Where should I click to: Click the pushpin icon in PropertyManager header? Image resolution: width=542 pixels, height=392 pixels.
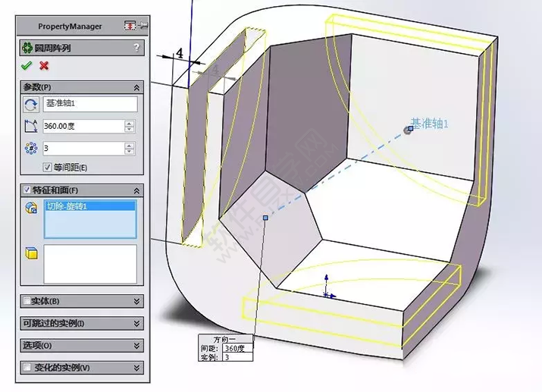[143, 25]
